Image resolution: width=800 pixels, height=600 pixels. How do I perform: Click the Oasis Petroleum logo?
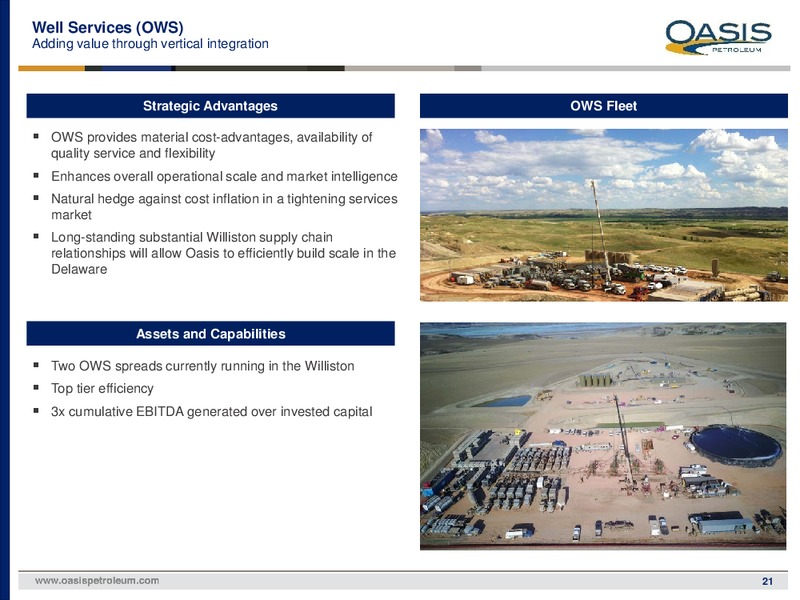(718, 37)
